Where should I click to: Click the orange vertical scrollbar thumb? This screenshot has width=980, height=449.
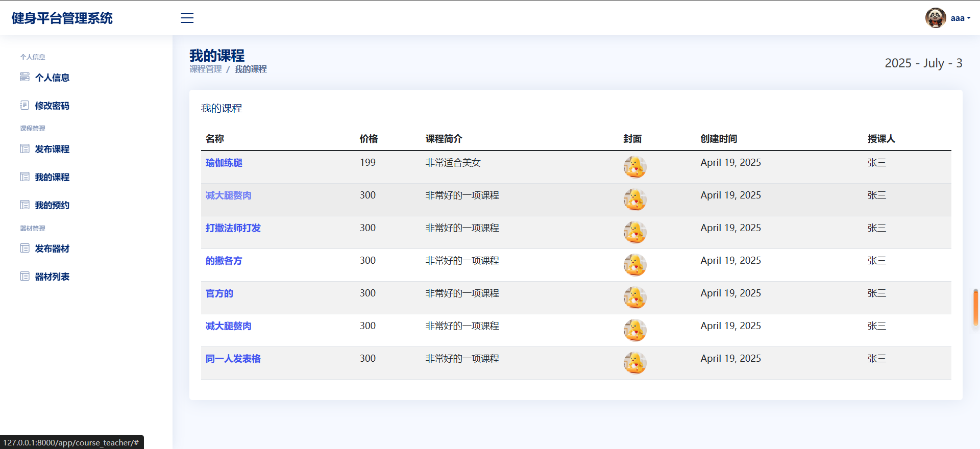[x=976, y=307]
